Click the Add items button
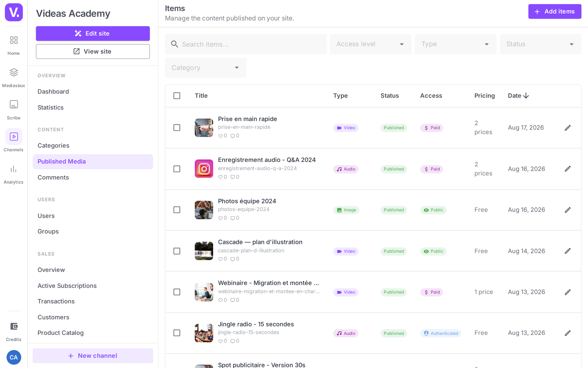The image size is (588, 368). 555,11
